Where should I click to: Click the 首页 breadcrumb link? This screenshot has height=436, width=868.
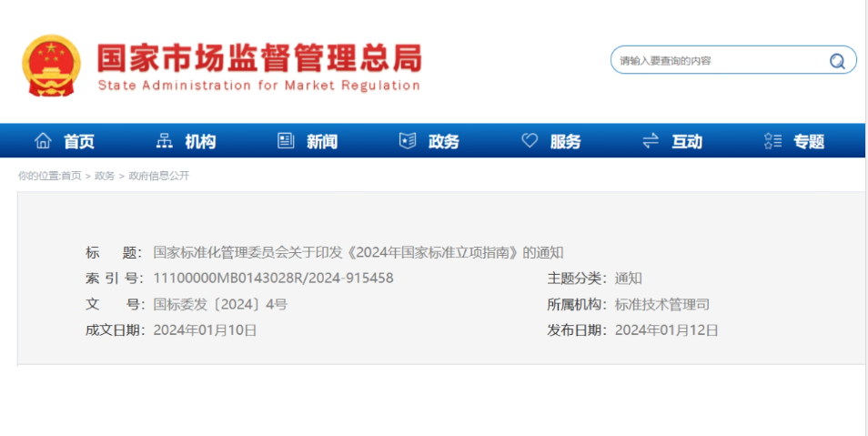tap(71, 176)
